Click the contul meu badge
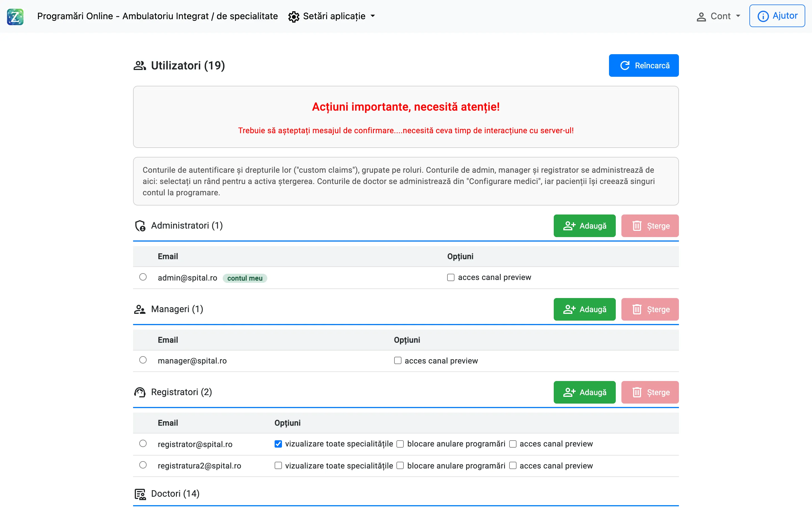The width and height of the screenshot is (812, 508). pos(245,278)
